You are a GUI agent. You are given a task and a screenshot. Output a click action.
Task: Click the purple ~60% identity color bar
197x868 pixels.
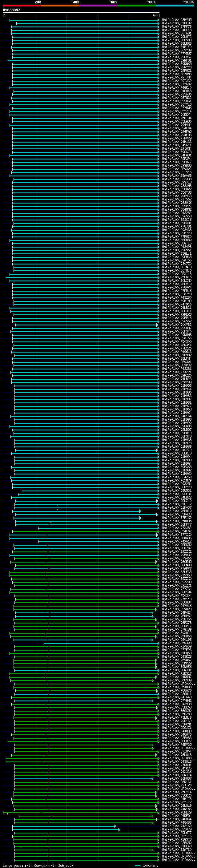tap(98, 6)
